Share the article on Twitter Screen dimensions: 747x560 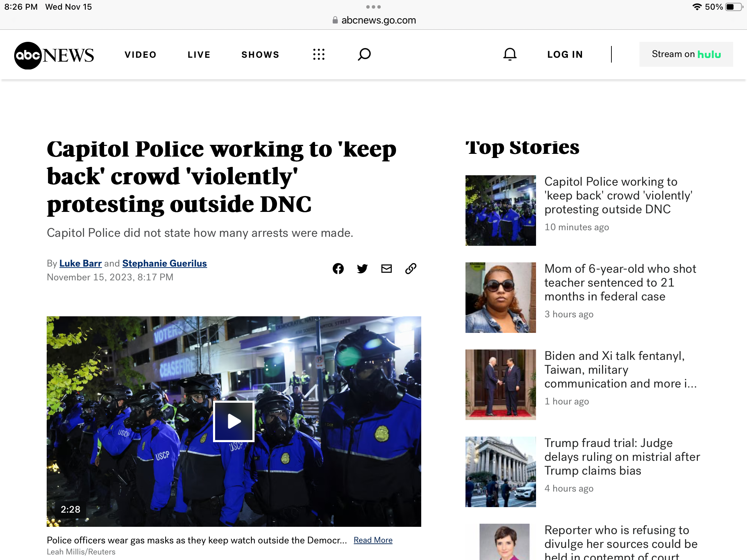click(x=362, y=269)
